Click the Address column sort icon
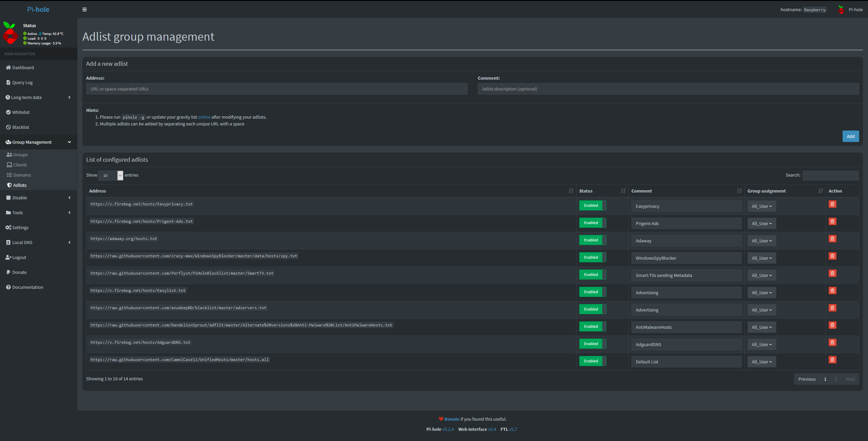This screenshot has width=868, height=441. click(x=571, y=191)
